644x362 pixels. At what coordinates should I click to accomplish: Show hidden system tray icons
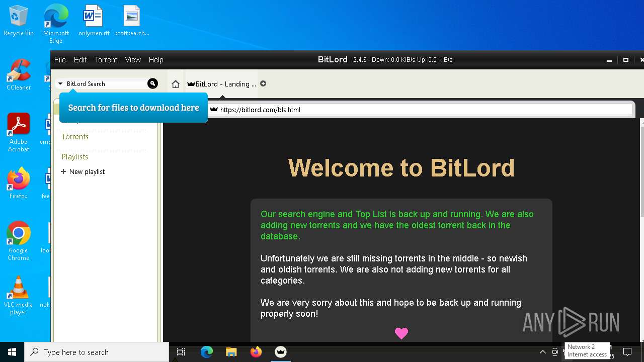(x=542, y=352)
